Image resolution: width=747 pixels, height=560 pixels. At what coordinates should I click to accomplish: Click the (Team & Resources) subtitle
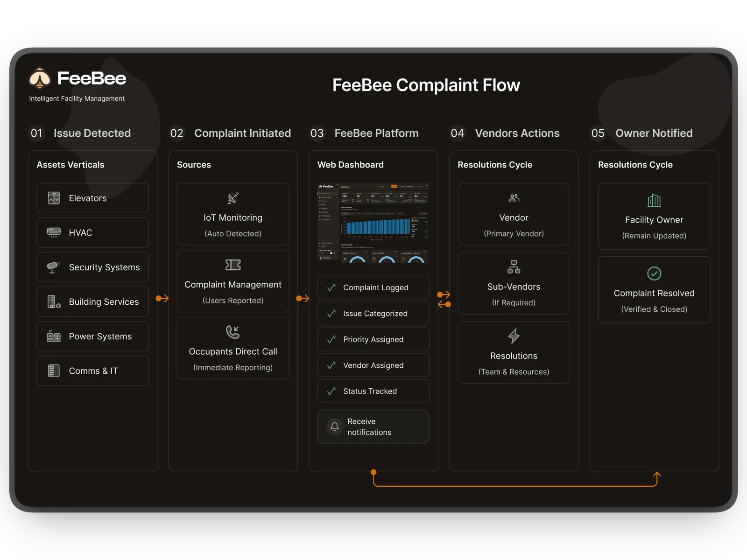(514, 371)
